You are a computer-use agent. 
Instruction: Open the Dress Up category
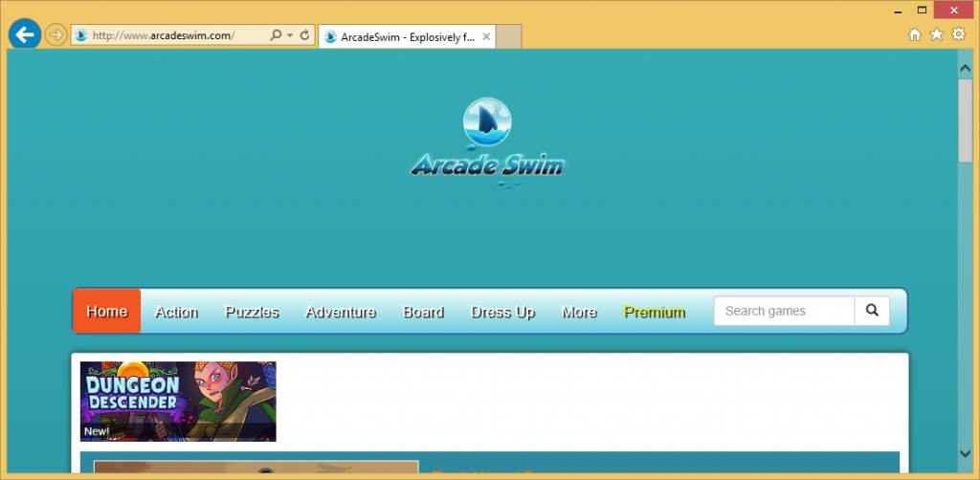[502, 312]
